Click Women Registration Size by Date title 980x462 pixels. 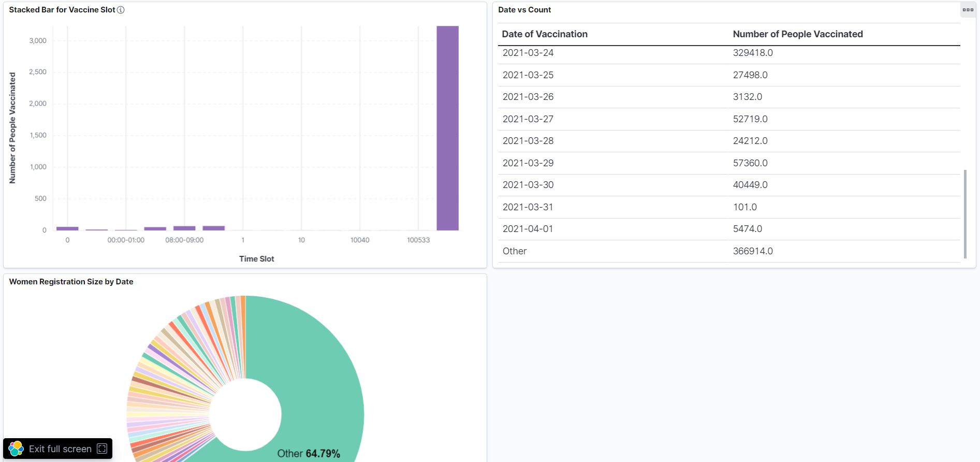pyautogui.click(x=71, y=282)
